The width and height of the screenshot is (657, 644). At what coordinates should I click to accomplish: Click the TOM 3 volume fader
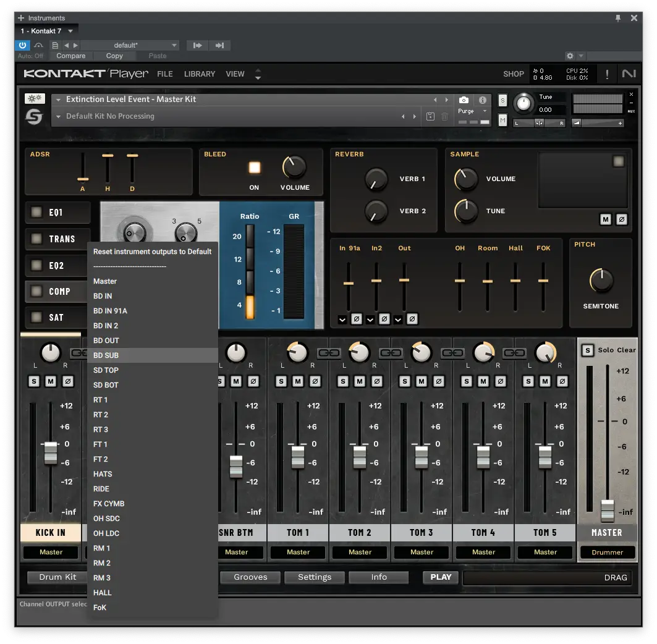pyautogui.click(x=421, y=457)
